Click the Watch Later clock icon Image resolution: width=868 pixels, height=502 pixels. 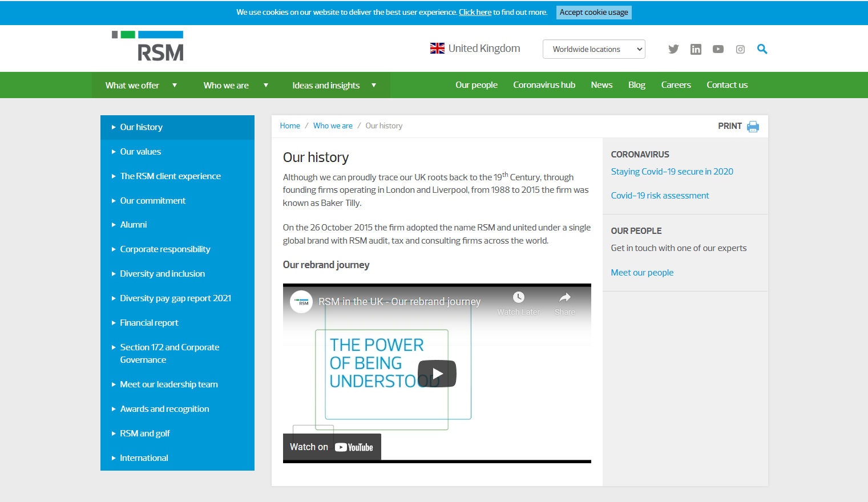(518, 297)
